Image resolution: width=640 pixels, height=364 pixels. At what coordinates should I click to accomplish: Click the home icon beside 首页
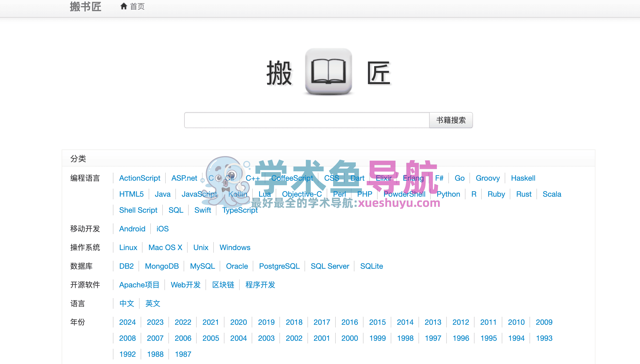point(124,6)
